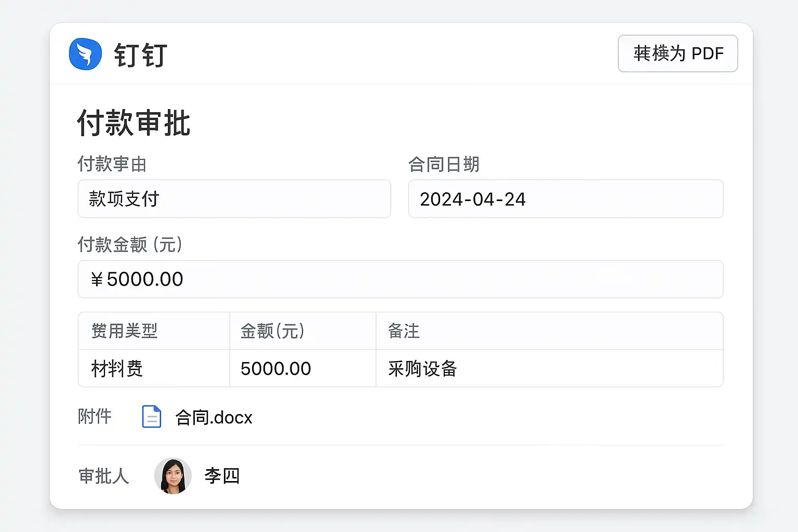Click the 合同日期 field label

click(x=444, y=164)
